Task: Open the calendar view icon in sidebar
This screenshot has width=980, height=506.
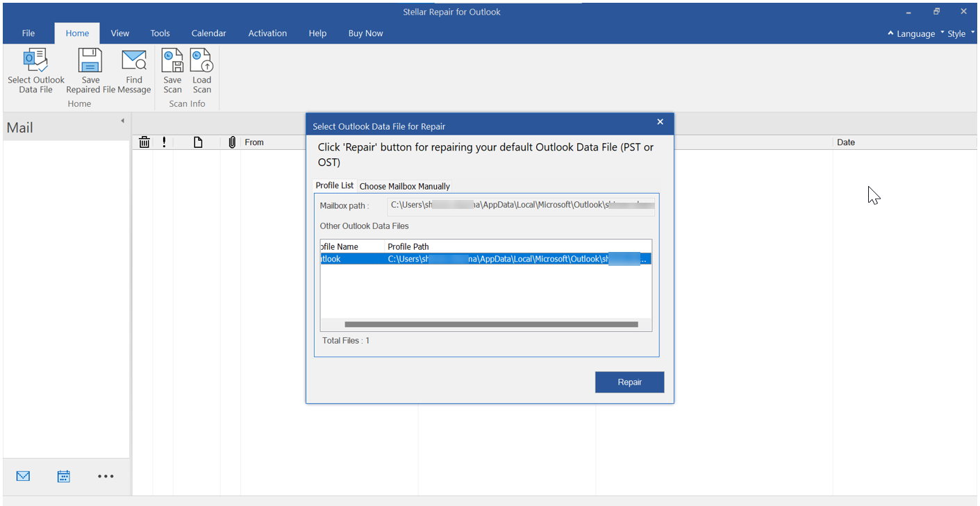Action: coord(64,476)
